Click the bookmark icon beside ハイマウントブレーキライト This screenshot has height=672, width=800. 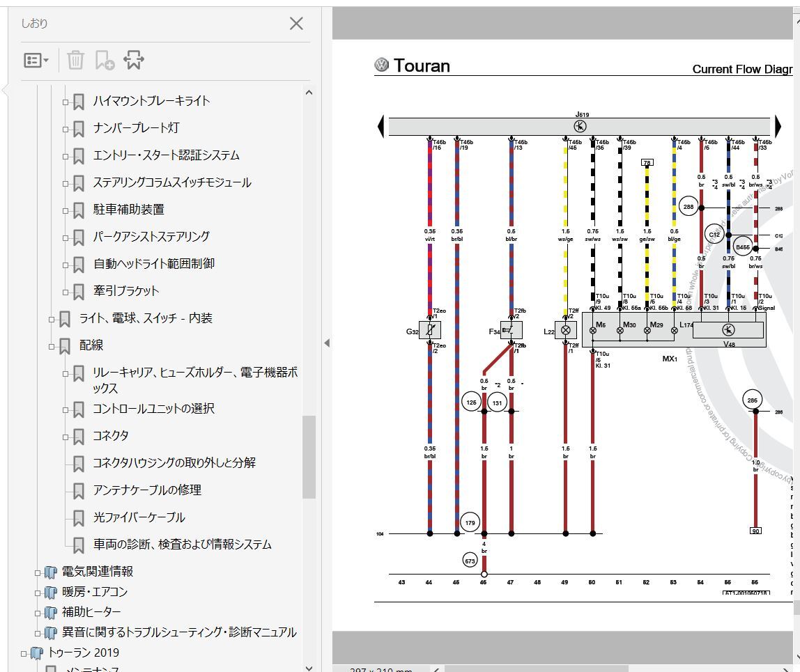pos(79,102)
